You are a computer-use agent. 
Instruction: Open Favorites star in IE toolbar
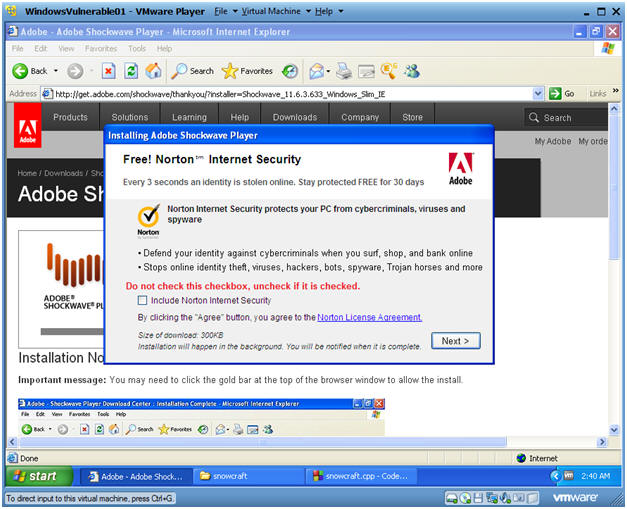(230, 71)
